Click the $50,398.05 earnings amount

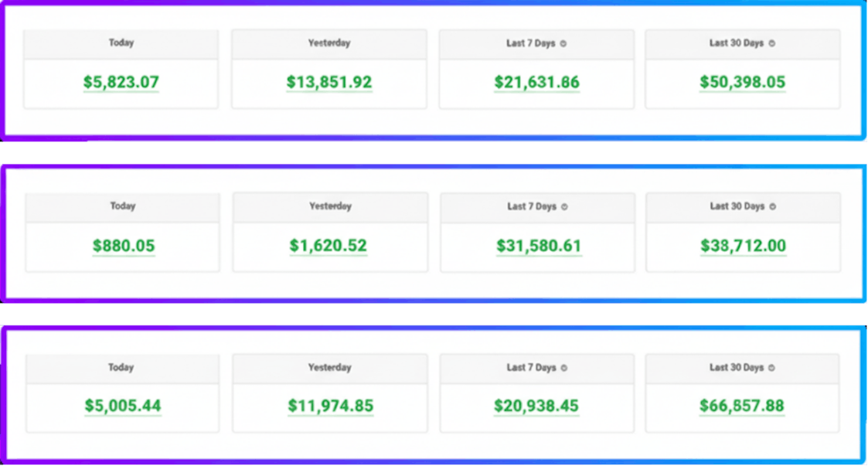[743, 81]
